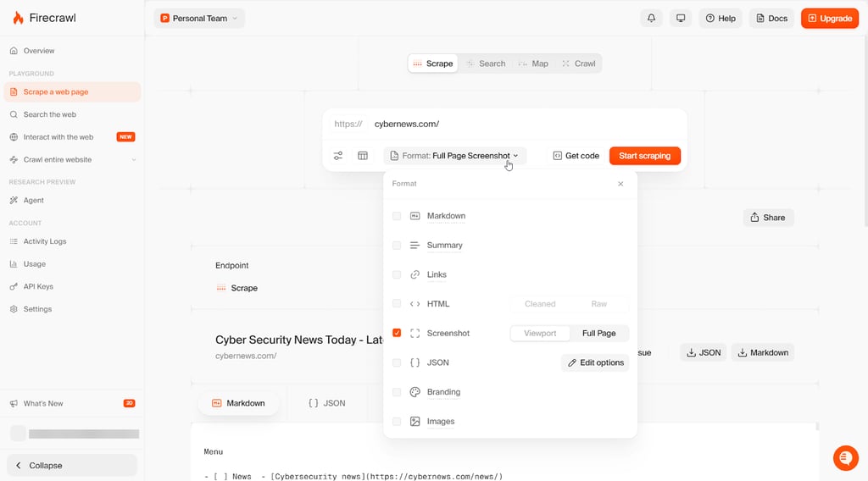Click the Images picture icon

[415, 421]
